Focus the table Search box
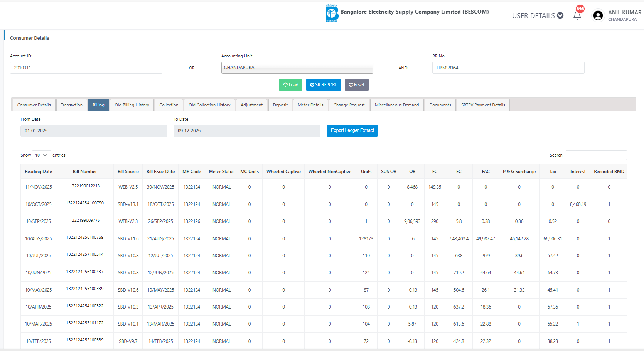 click(x=596, y=155)
